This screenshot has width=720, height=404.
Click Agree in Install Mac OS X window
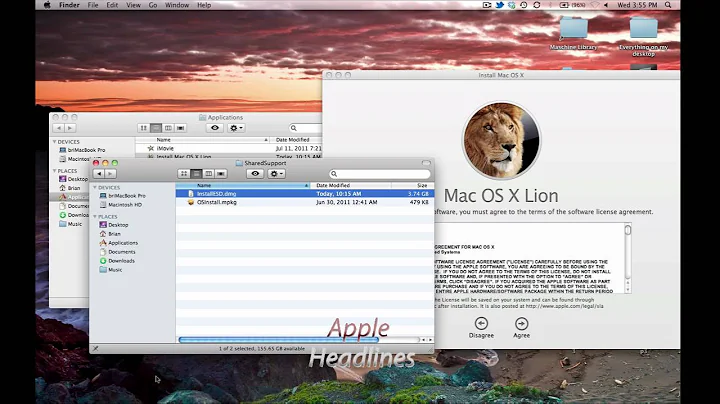pyautogui.click(x=521, y=327)
